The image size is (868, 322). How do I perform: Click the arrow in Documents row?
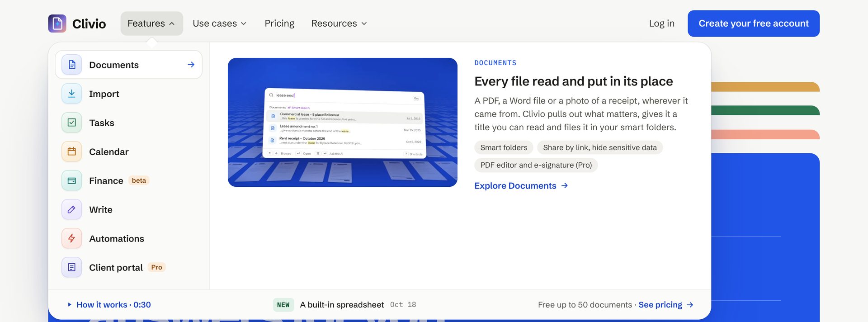191,65
